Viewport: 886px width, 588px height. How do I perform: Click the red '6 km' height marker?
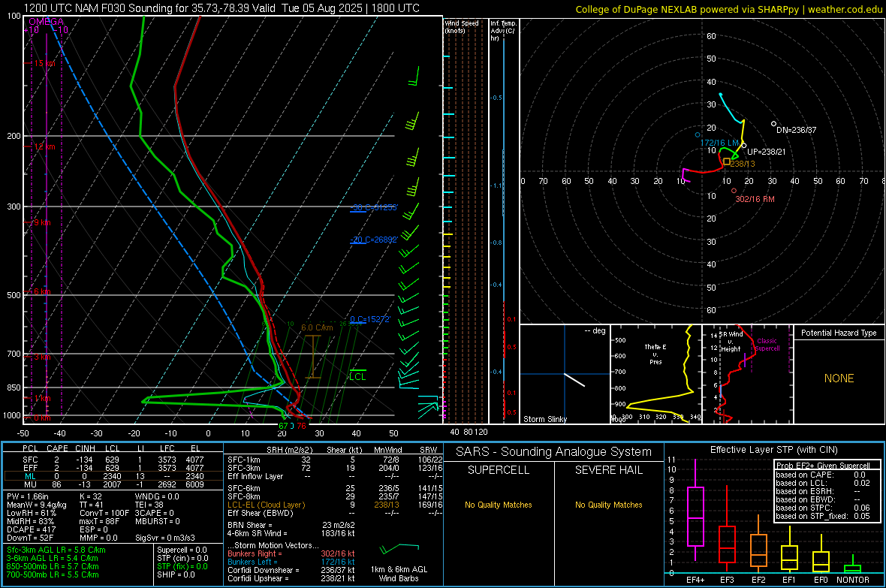pyautogui.click(x=42, y=291)
